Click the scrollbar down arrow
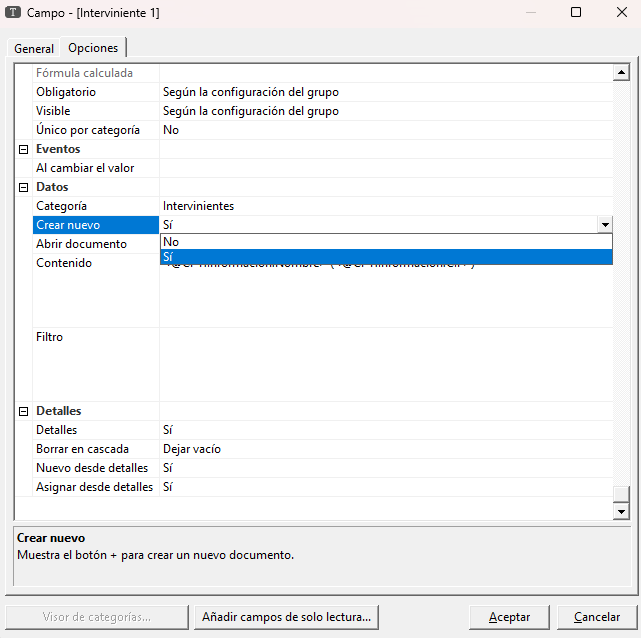The image size is (641, 638). [621, 511]
